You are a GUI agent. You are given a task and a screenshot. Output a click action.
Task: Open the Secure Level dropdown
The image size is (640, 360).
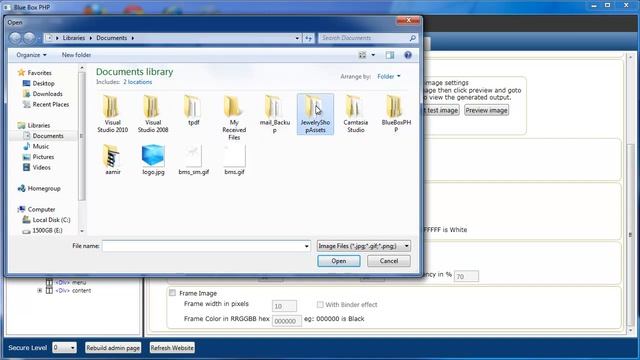[x=64, y=348]
